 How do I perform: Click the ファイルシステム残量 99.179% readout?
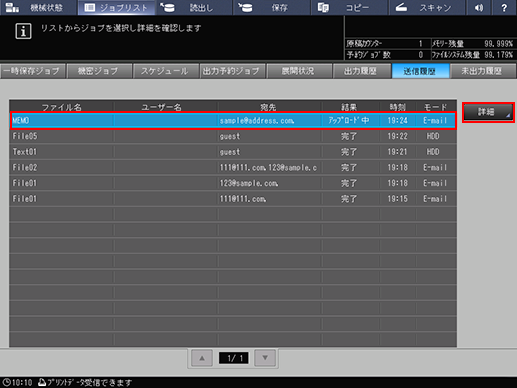point(498,54)
